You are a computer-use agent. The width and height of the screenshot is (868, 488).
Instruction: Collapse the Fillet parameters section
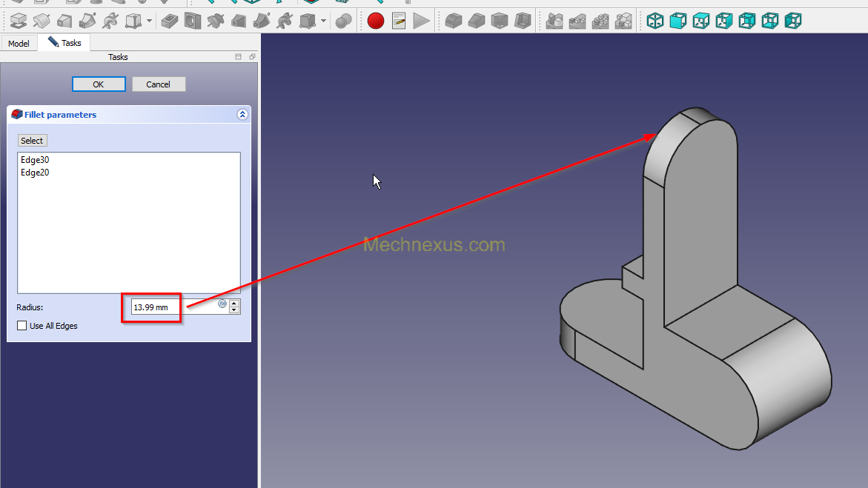pos(242,115)
